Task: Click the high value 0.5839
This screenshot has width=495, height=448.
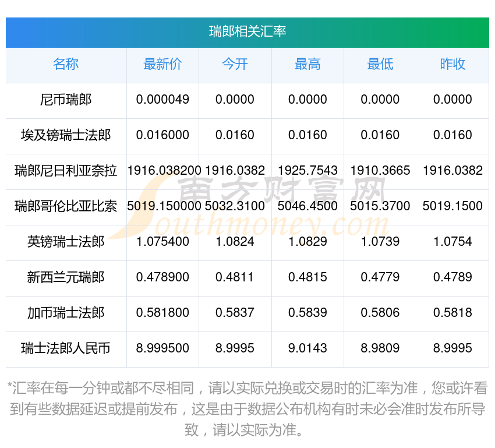Action: pos(307,313)
